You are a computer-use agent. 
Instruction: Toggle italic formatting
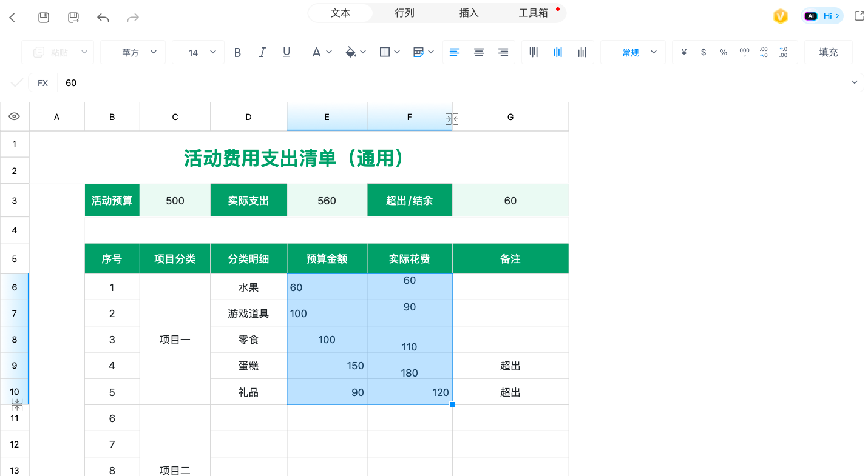pyautogui.click(x=262, y=53)
